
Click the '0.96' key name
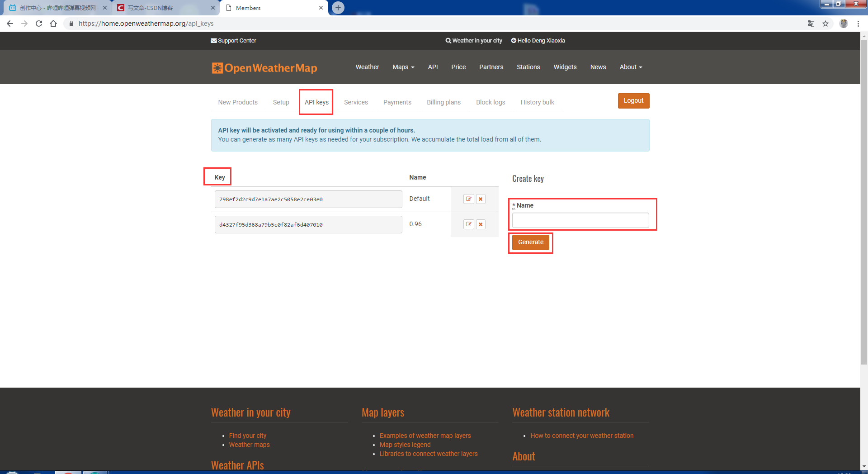point(415,224)
